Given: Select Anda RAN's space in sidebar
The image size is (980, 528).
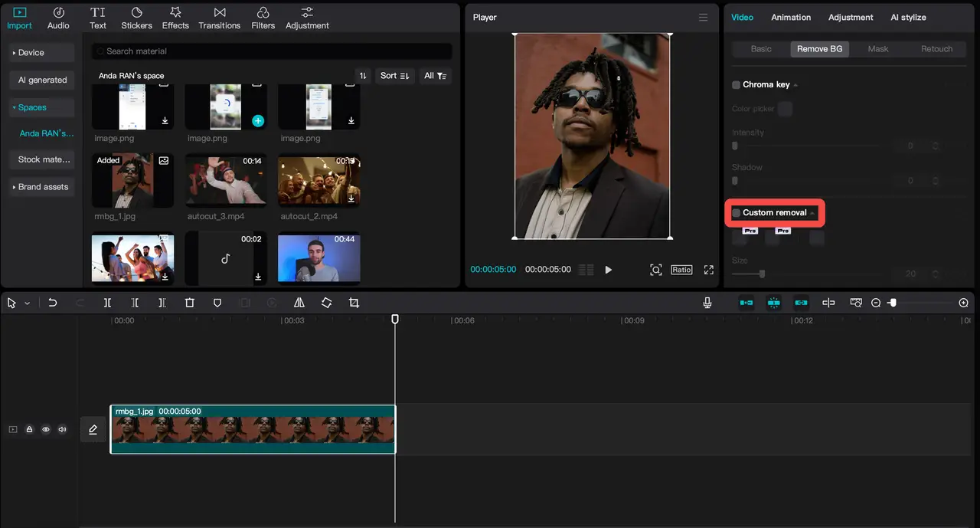Looking at the screenshot, I should pos(46,133).
